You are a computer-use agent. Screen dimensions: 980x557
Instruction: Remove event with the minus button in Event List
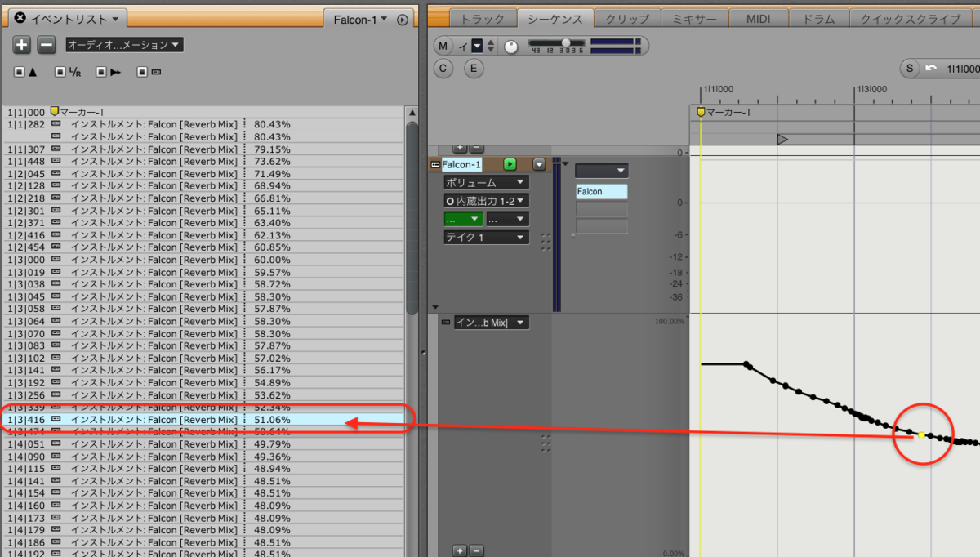[47, 45]
